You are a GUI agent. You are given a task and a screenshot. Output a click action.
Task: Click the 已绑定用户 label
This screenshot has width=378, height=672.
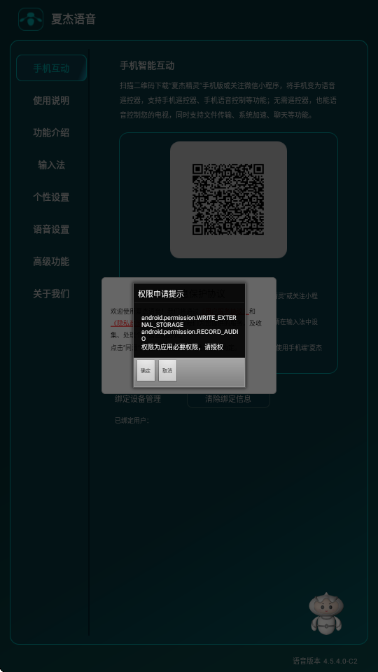pos(132,420)
